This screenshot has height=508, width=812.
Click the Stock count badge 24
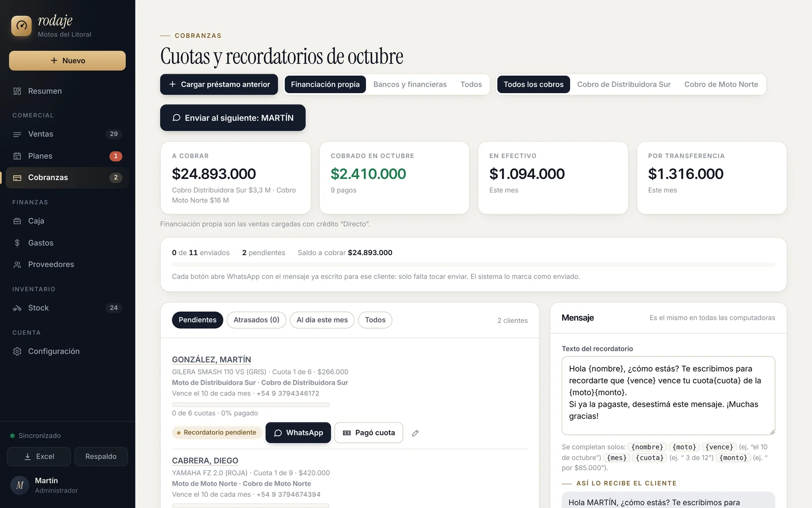[x=114, y=308]
